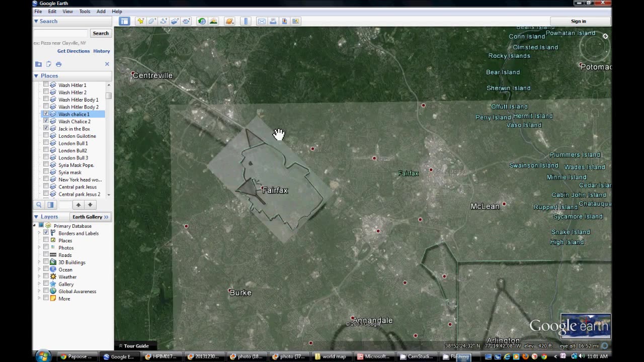This screenshot has height=362, width=644.
Task: Collapse the Search panel triangle
Action: point(36,21)
